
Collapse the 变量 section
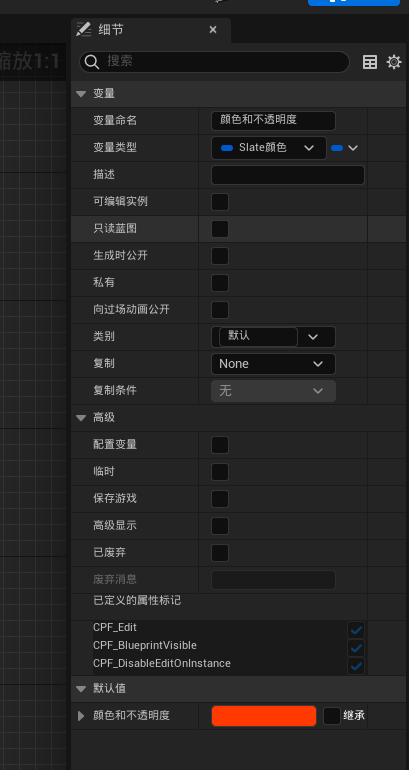click(81, 93)
